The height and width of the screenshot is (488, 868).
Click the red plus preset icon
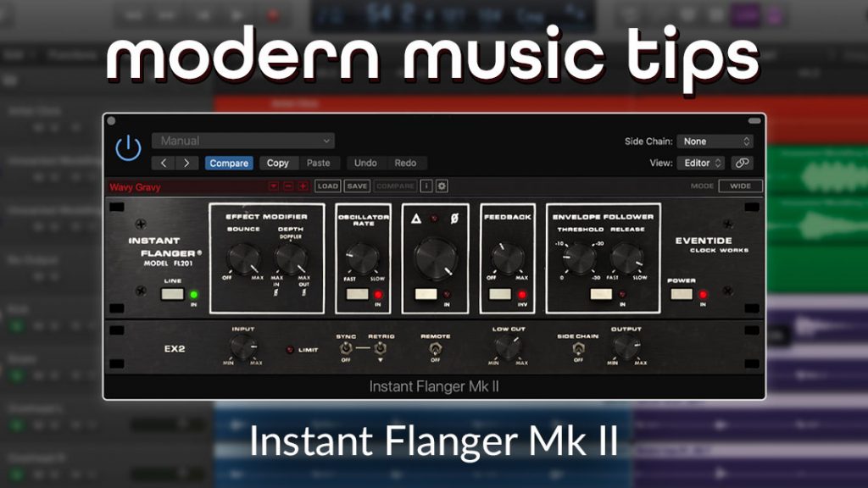coord(303,186)
